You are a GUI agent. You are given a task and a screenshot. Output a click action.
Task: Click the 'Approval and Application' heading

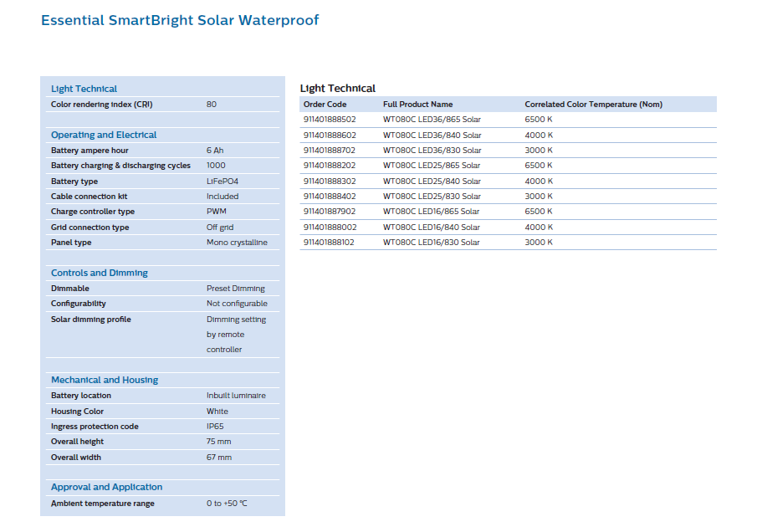[107, 487]
